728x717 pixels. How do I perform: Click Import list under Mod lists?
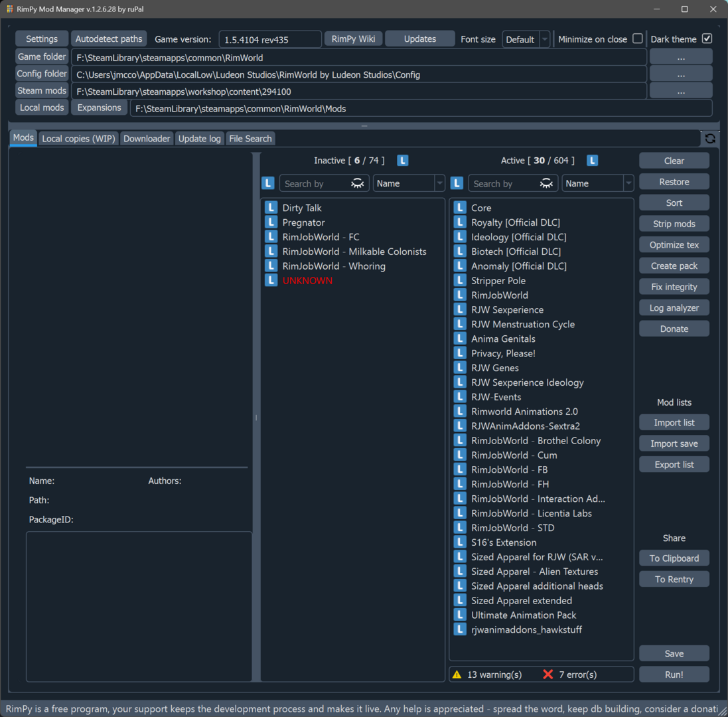674,422
